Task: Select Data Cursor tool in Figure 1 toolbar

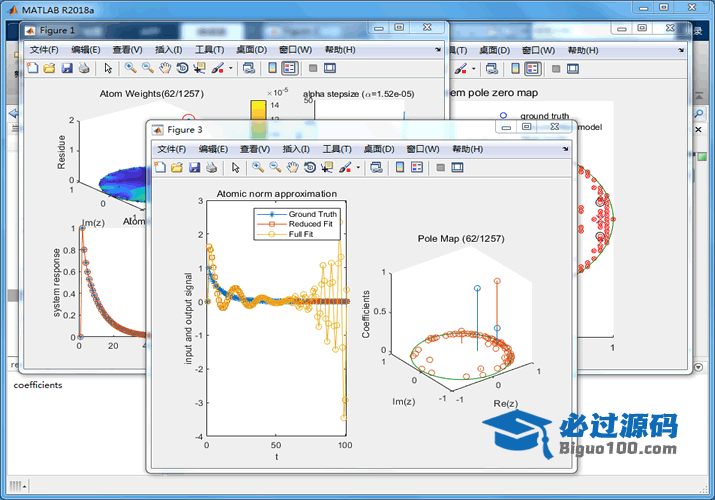Action: coord(199,68)
